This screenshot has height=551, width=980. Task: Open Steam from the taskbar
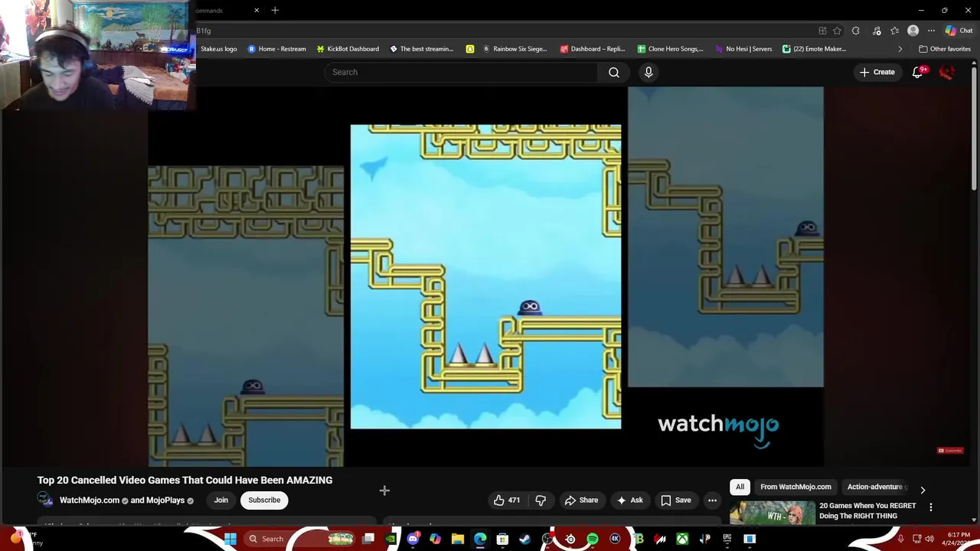pyautogui.click(x=525, y=539)
